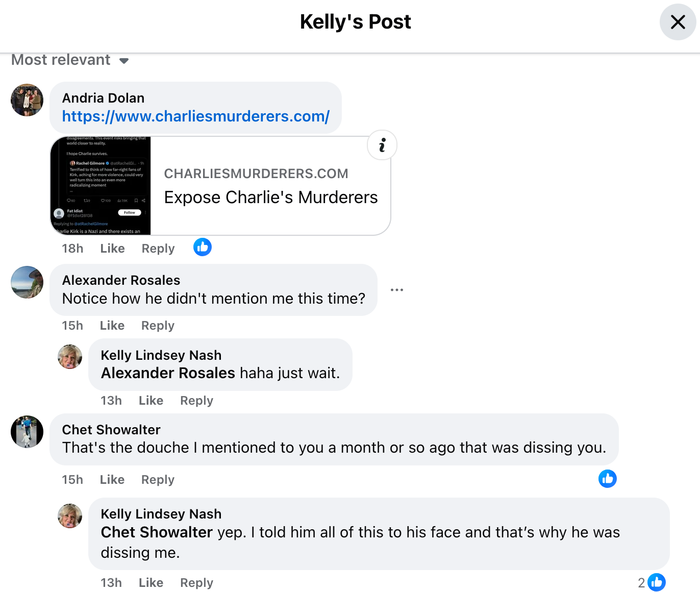The width and height of the screenshot is (700, 592).
Task: Click the link preview info icon
Action: click(x=382, y=145)
